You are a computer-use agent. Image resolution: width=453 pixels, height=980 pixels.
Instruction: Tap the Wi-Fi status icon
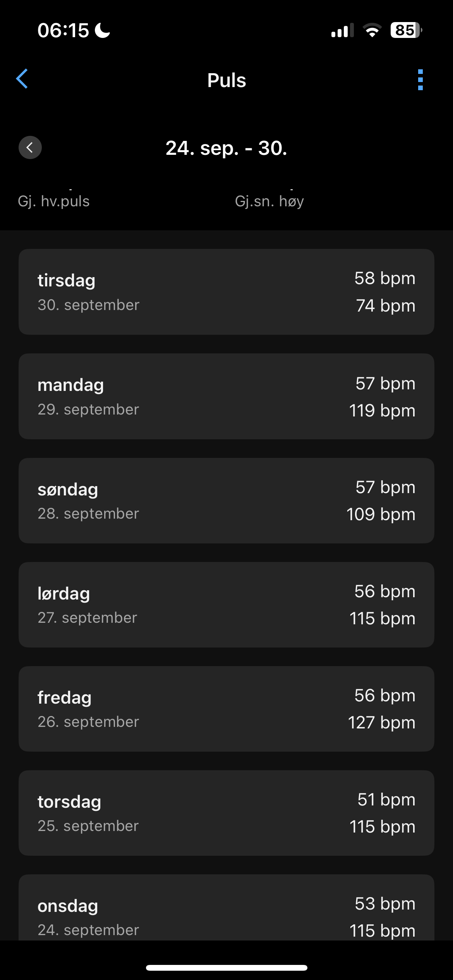tap(372, 30)
